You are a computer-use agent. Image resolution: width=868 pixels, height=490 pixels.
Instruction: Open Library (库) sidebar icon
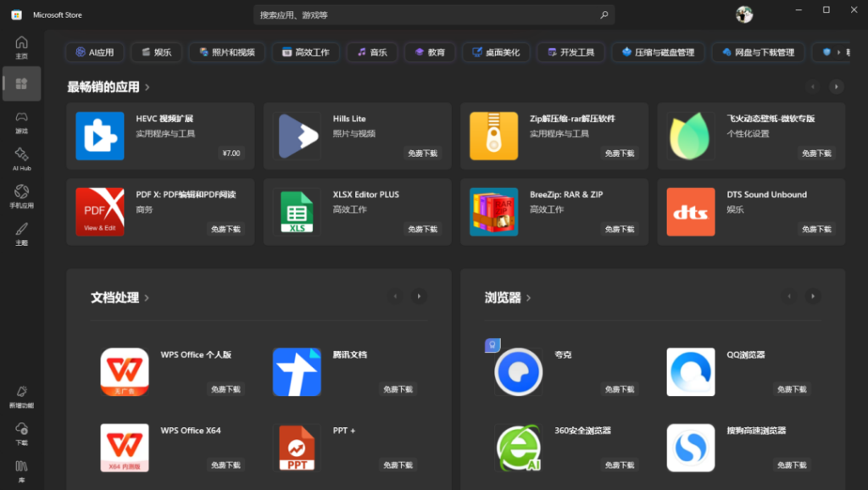point(21,471)
